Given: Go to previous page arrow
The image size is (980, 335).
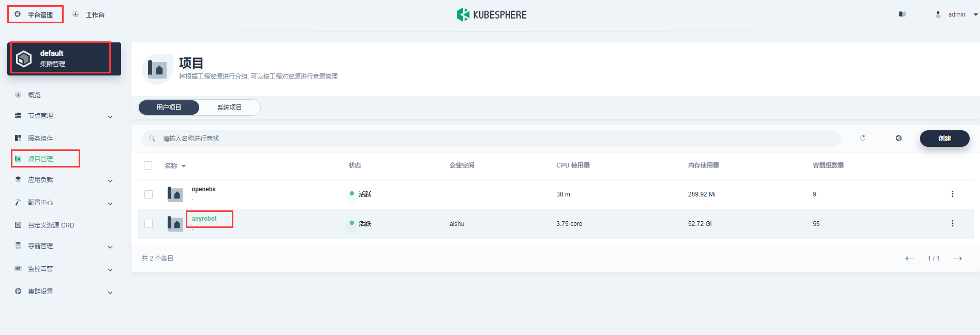Looking at the screenshot, I should (909, 258).
